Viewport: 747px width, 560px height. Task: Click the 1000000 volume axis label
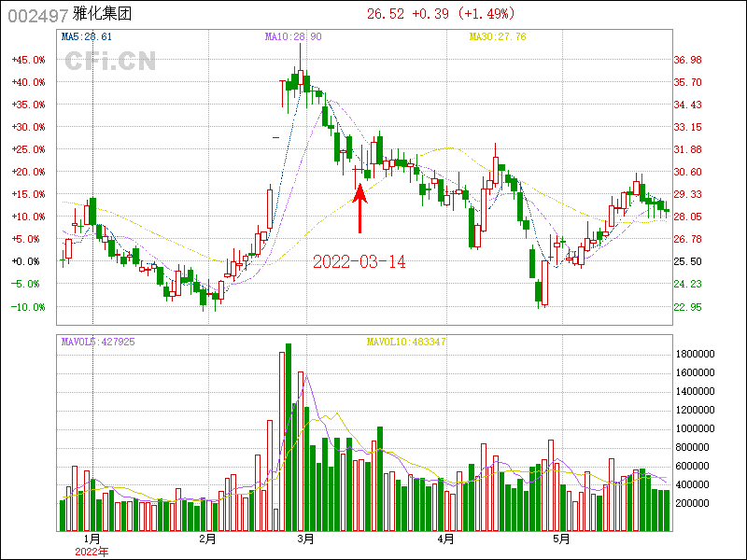pos(695,428)
